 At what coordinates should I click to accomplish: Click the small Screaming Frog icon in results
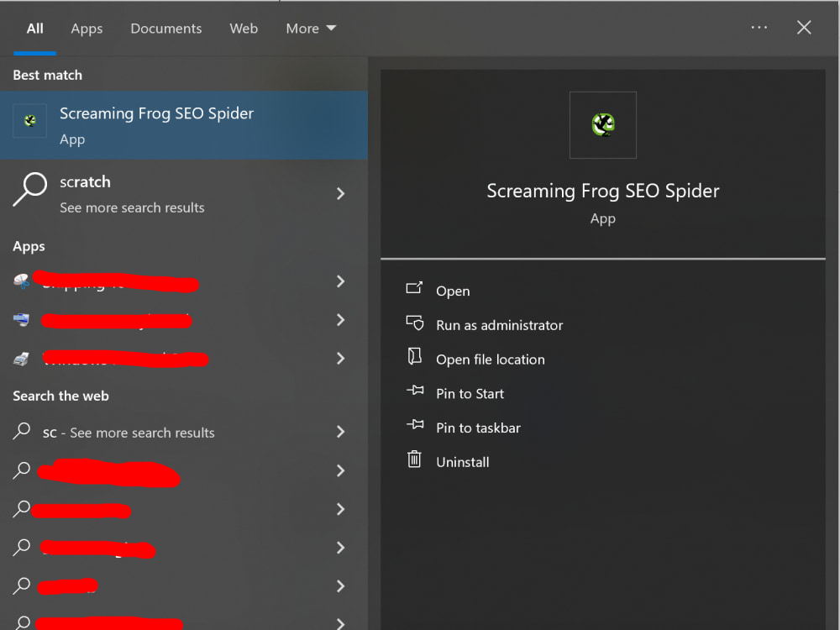click(x=30, y=120)
